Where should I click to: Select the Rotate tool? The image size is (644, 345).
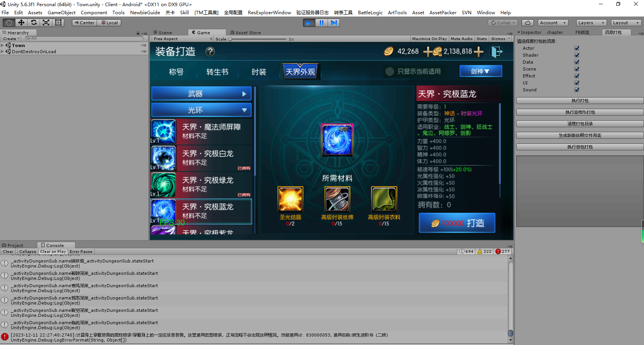pyautogui.click(x=33, y=23)
